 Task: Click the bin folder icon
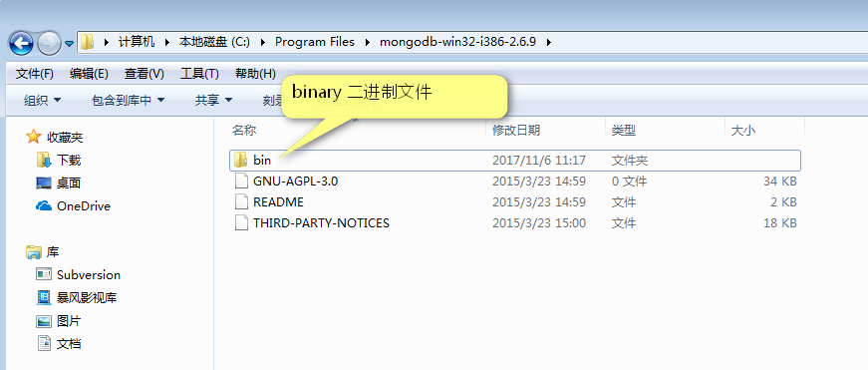pyautogui.click(x=241, y=161)
